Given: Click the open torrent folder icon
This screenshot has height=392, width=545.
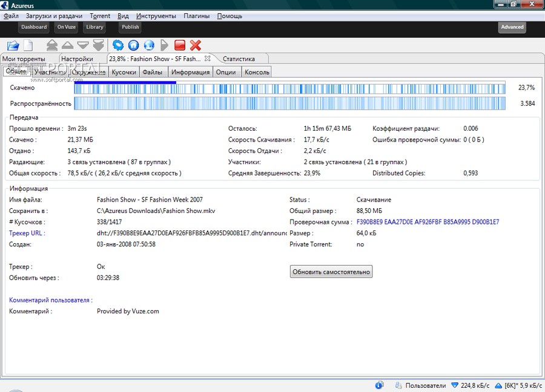Looking at the screenshot, I should pyautogui.click(x=13, y=45).
